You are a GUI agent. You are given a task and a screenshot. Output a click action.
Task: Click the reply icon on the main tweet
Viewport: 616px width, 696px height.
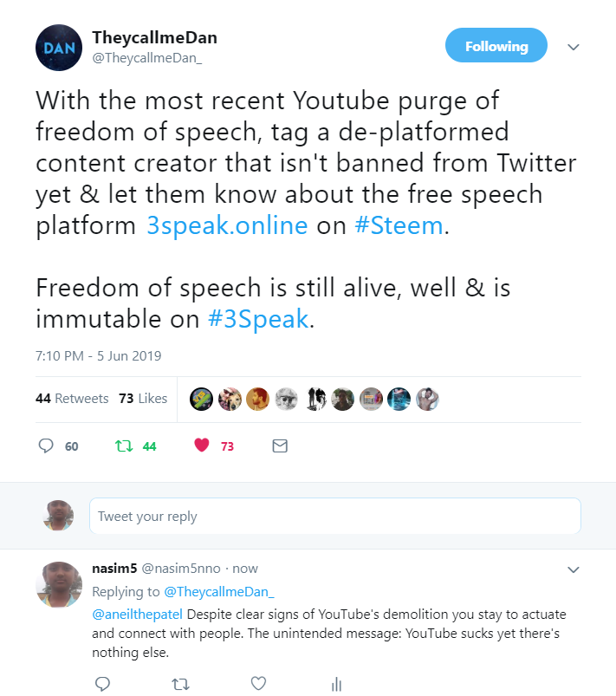click(x=47, y=446)
